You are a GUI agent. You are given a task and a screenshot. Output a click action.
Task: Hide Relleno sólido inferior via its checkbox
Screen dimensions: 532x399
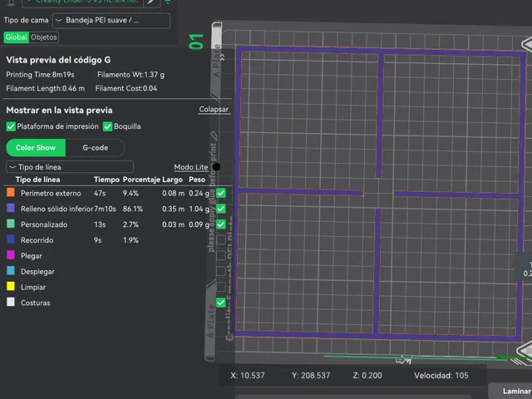coord(221,209)
